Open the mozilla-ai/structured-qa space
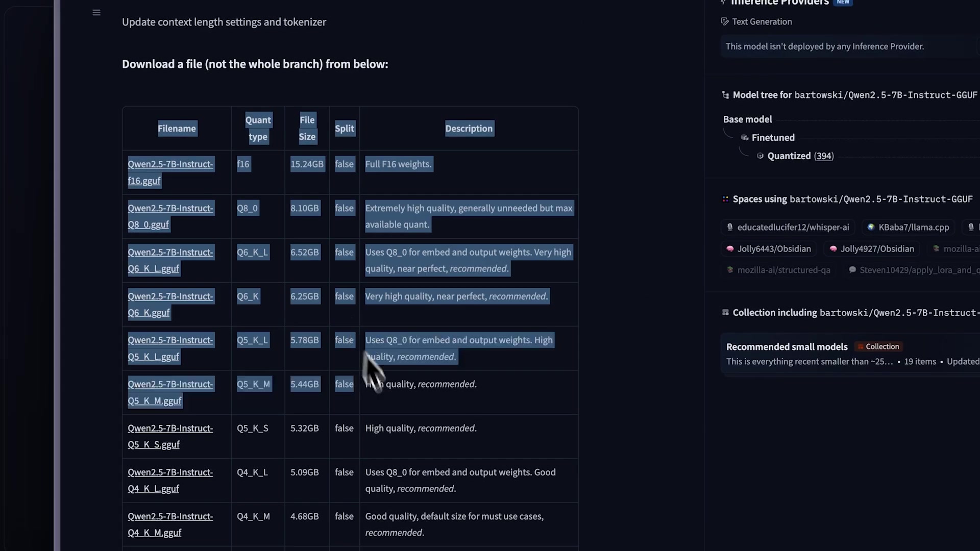980x551 pixels. pos(778,270)
